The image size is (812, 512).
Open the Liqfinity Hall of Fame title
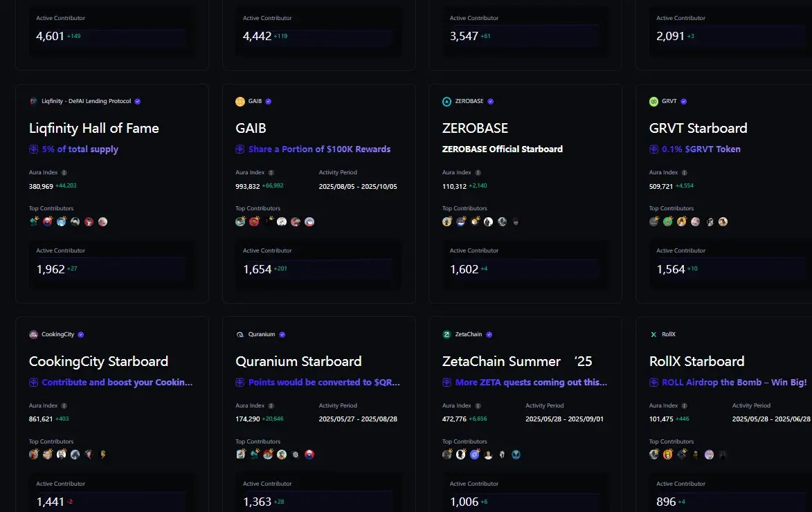(x=93, y=129)
